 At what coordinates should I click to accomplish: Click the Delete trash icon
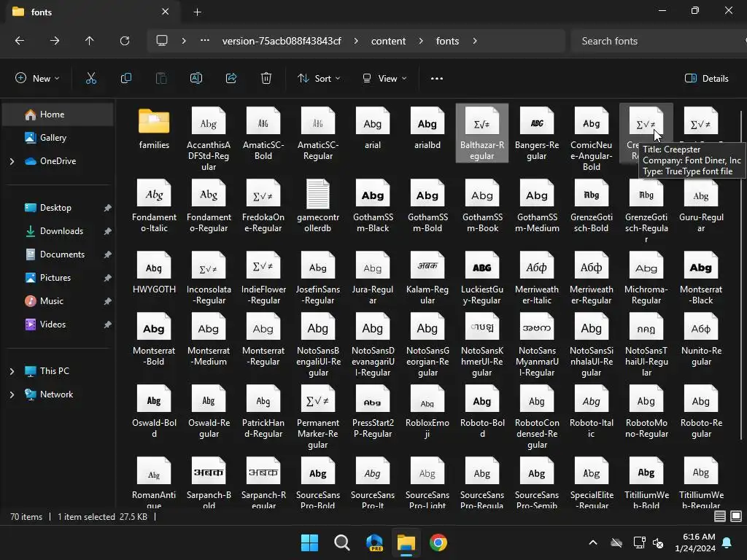266,79
